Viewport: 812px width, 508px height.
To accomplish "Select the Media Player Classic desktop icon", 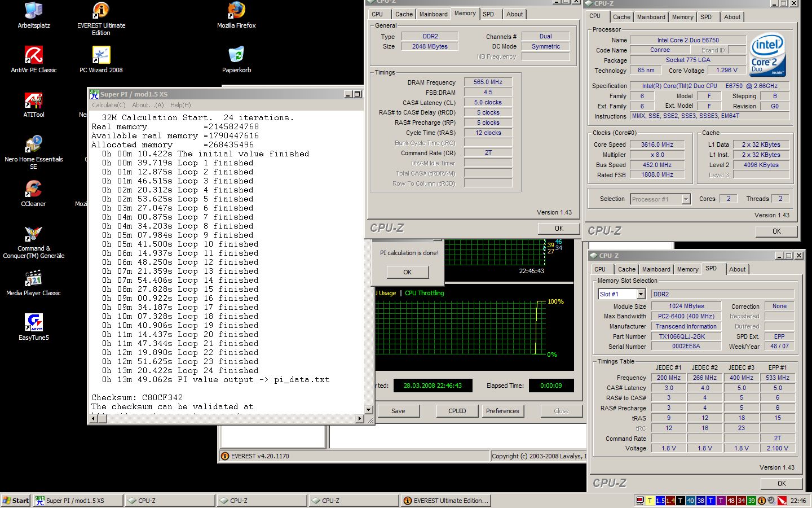I will [x=34, y=283].
